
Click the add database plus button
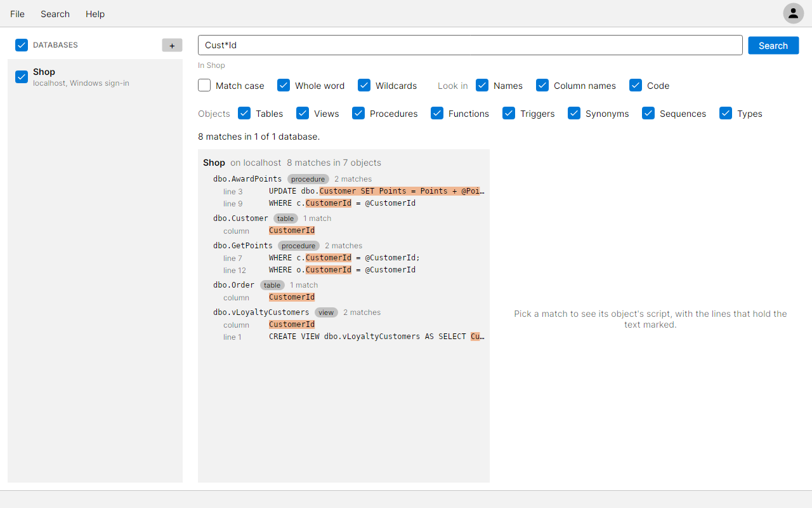(172, 45)
